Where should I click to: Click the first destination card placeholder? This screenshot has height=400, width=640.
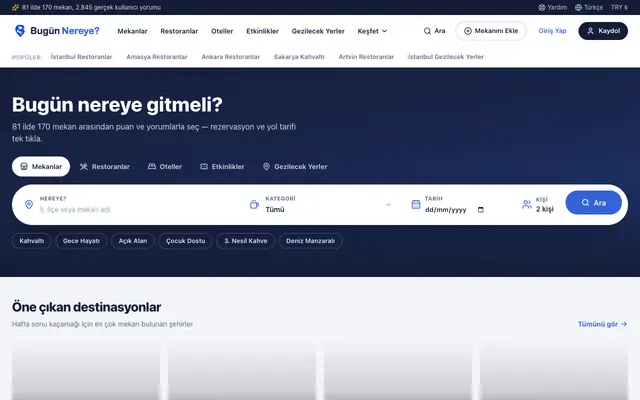click(86, 371)
